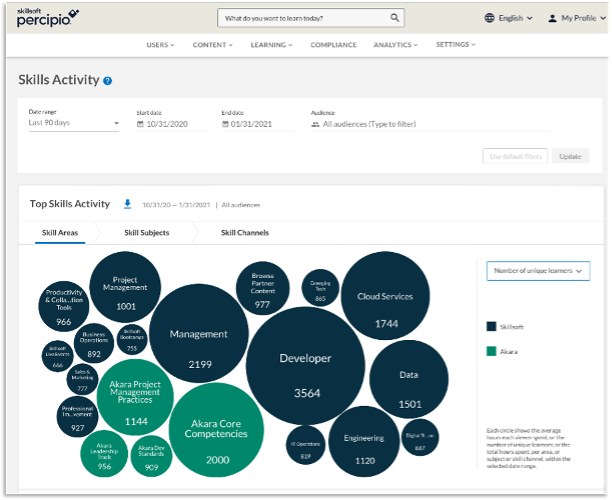Viewport: 612px width, 500px height.
Task: Click the Management 2199 bubble
Action: point(199,333)
